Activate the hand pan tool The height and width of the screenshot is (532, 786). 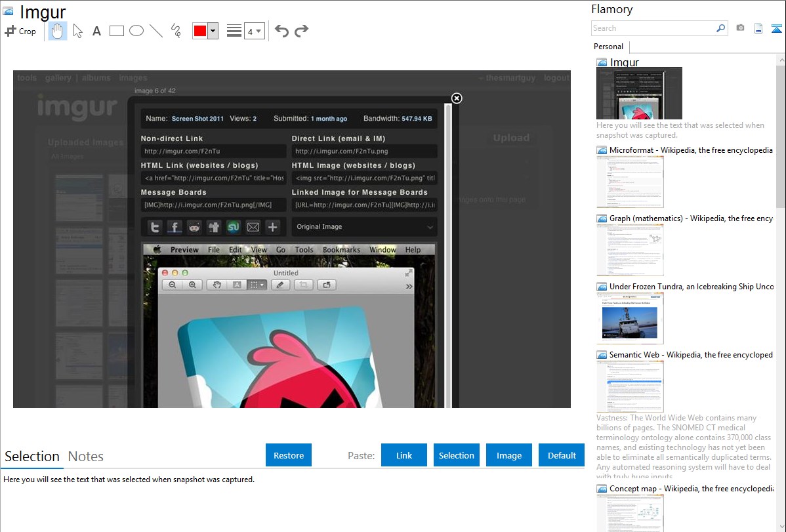57,31
